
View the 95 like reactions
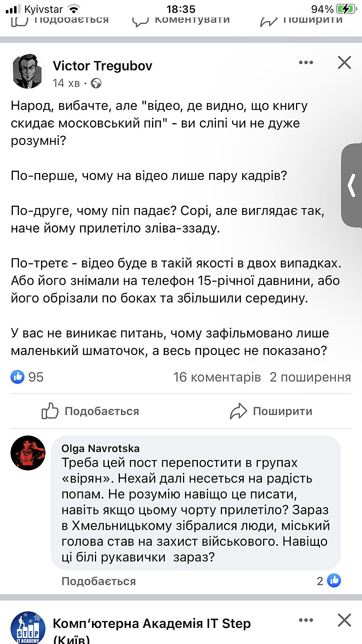pyautogui.click(x=27, y=377)
